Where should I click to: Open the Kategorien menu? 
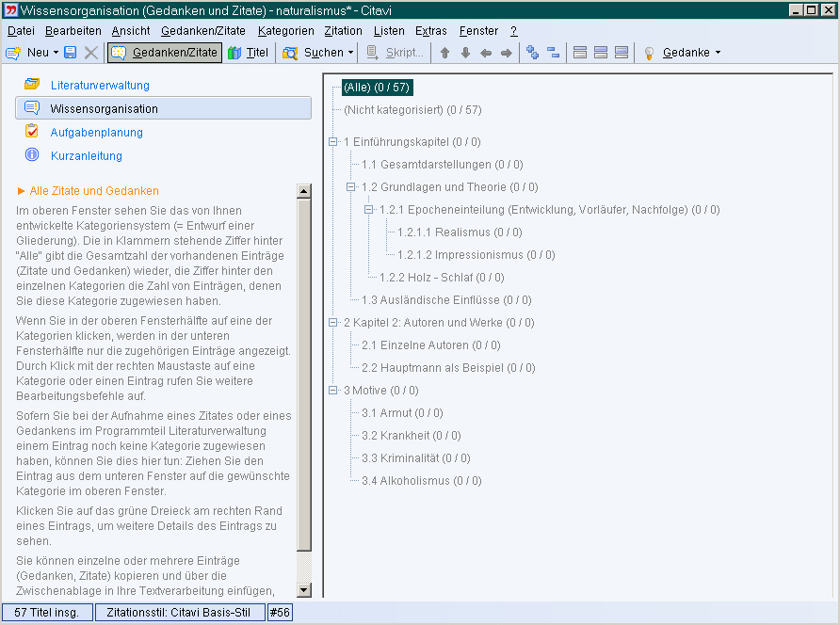(x=285, y=31)
